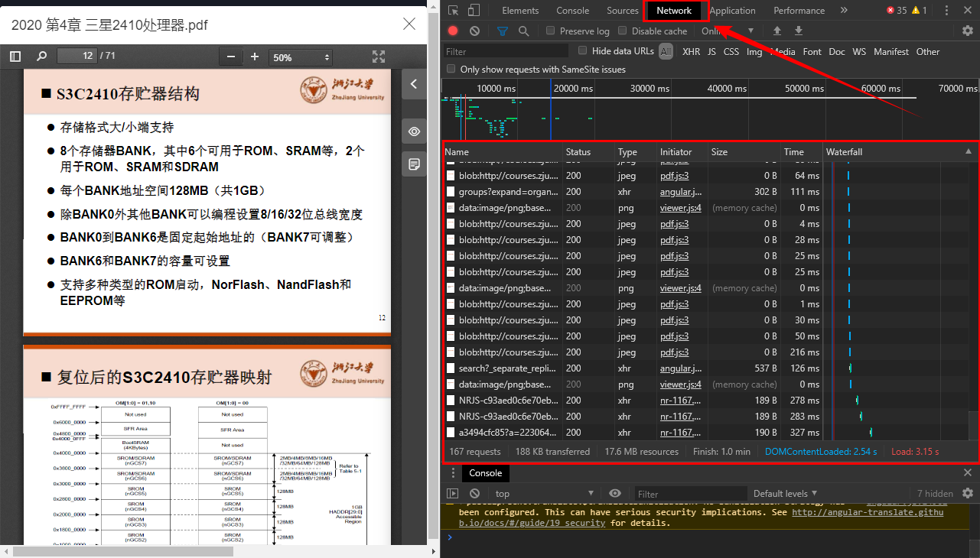Open DevTools three-dot customize menu
Image resolution: width=980 pixels, height=558 pixels.
[x=948, y=11]
